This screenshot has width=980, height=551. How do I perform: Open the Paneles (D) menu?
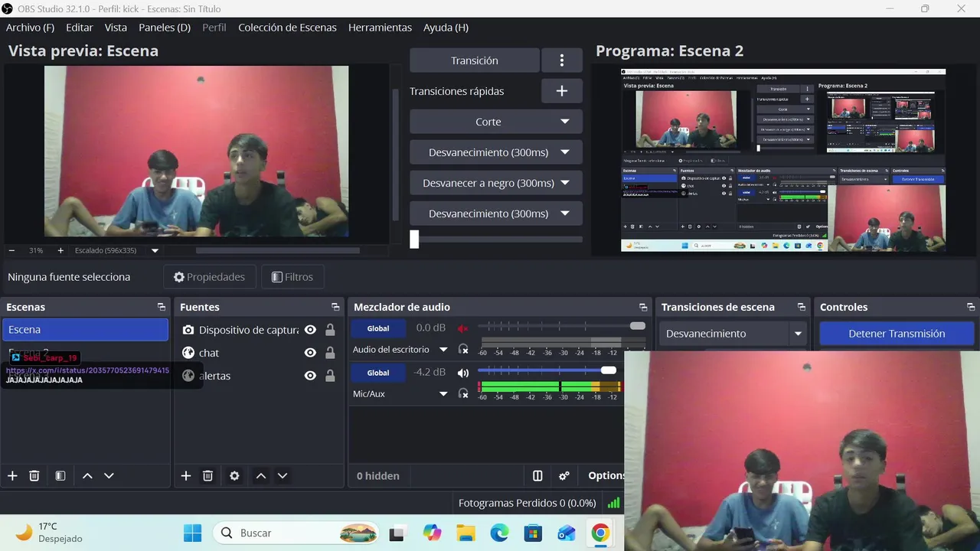165,28
